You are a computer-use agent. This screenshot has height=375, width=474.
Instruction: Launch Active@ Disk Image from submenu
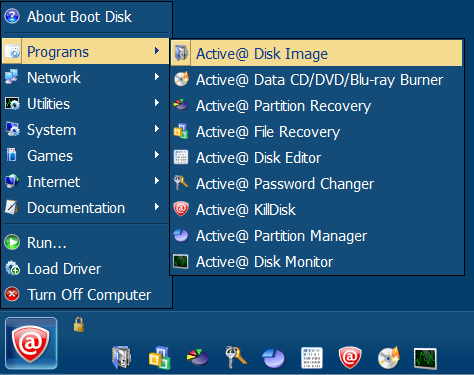(x=316, y=53)
